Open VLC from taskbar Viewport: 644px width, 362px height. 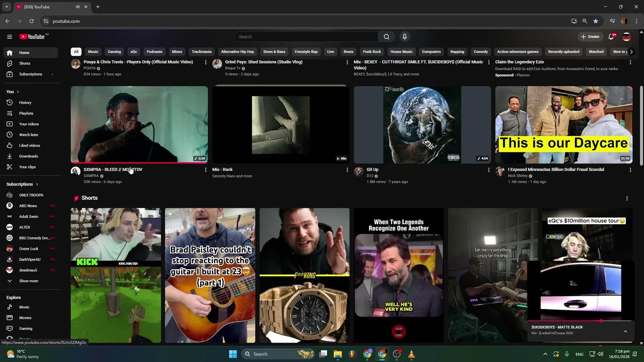(412, 354)
